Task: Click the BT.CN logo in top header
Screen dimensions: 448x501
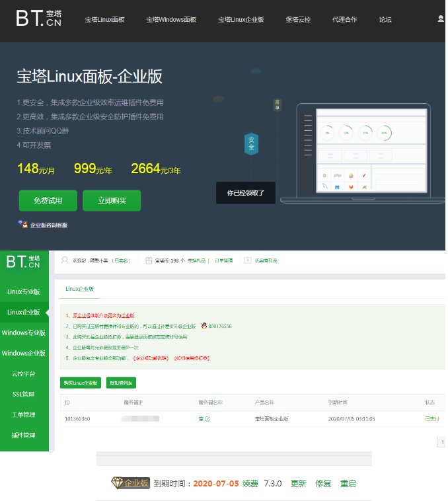Action: 38,18
